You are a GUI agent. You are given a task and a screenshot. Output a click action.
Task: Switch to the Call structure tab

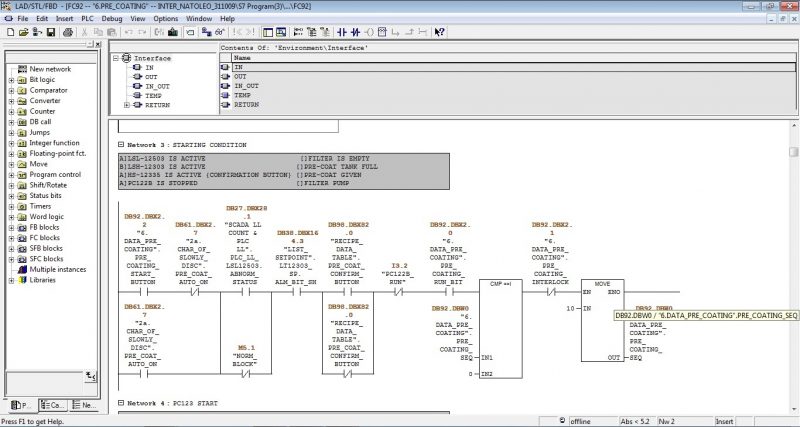[54, 405]
